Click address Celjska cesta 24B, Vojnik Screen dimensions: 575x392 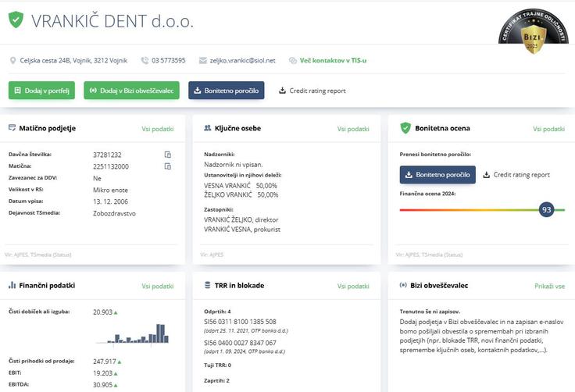73,60
